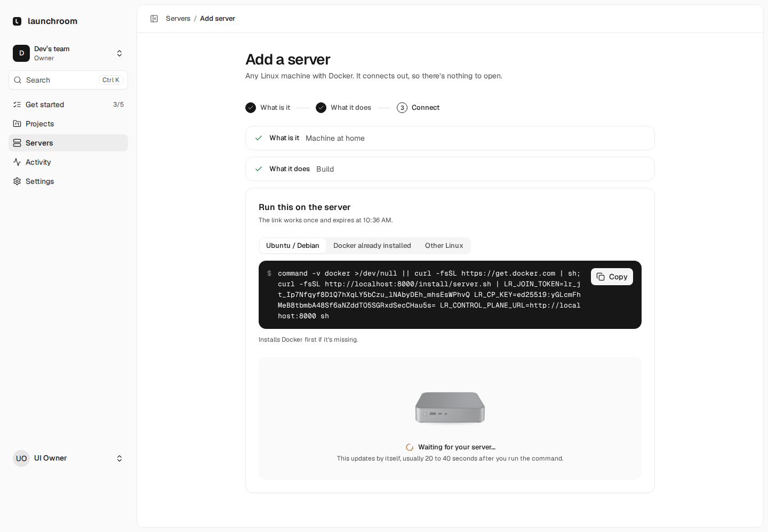Click the server machine illustration
768x532 pixels.
(450, 408)
